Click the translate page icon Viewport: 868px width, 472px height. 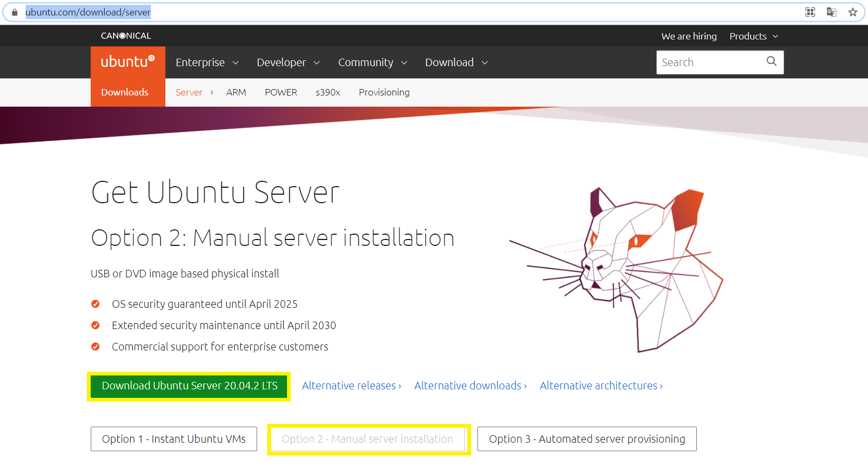coord(831,12)
